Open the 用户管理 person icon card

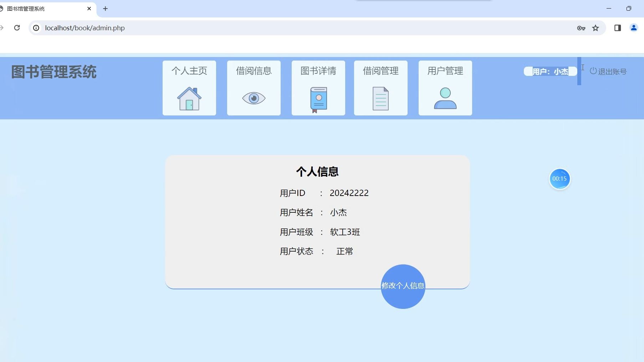(x=445, y=88)
